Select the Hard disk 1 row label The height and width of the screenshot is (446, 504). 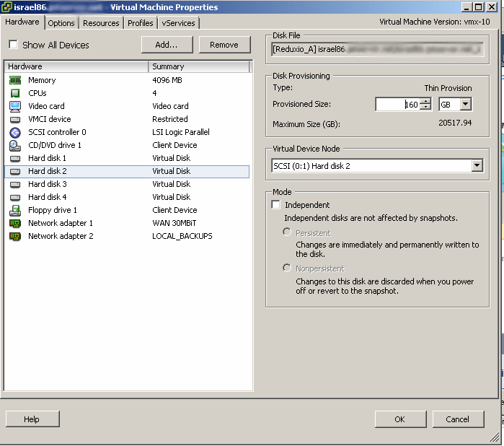48,158
